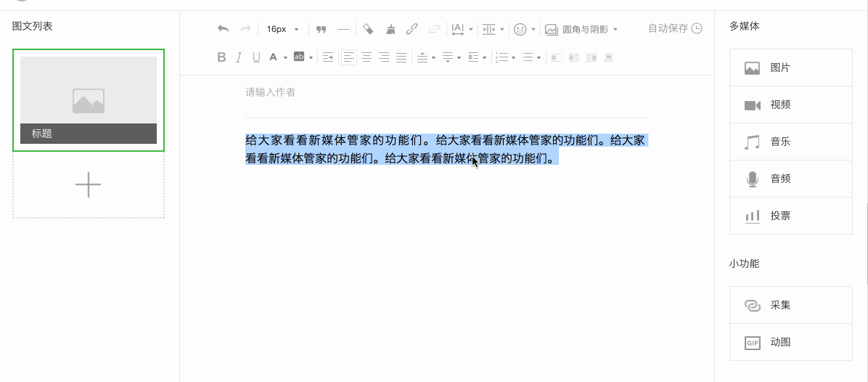The width and height of the screenshot is (868, 382).
Task: Select the format brush icon
Action: coord(390,29)
